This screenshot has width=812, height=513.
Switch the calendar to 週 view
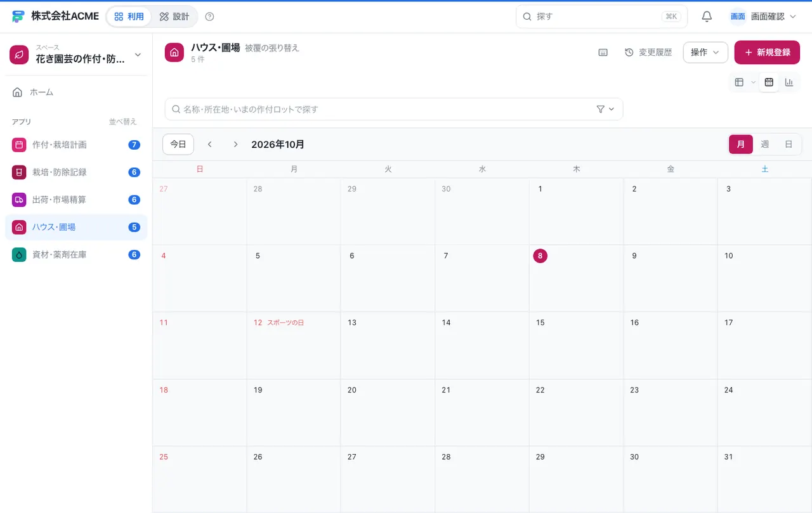(x=765, y=145)
